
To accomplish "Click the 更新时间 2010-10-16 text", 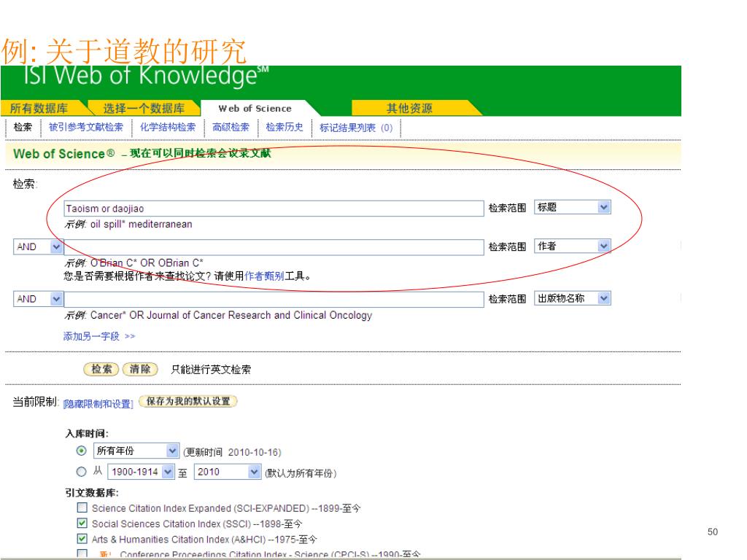I will (232, 452).
